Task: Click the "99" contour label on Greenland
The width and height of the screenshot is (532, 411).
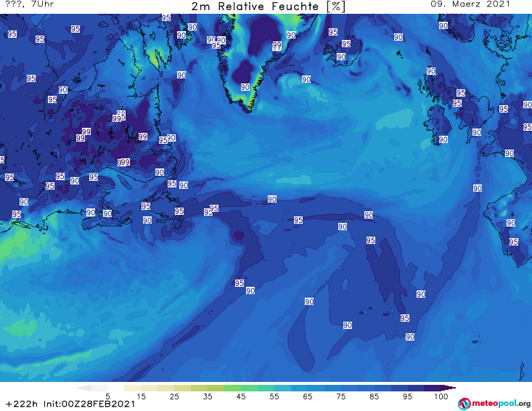Action: pos(277,45)
